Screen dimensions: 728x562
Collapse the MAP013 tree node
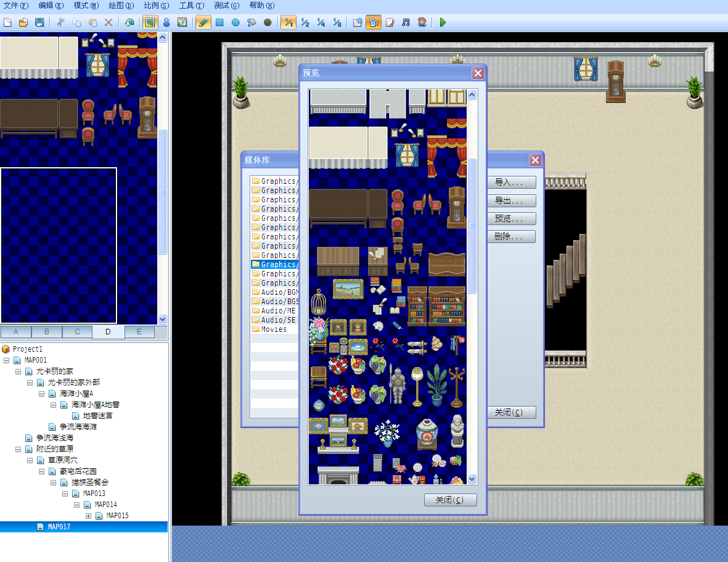coord(65,494)
